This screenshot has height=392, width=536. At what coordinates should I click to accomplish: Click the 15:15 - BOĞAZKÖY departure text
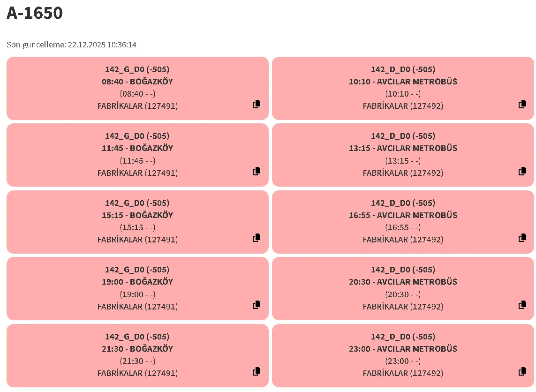137,215
